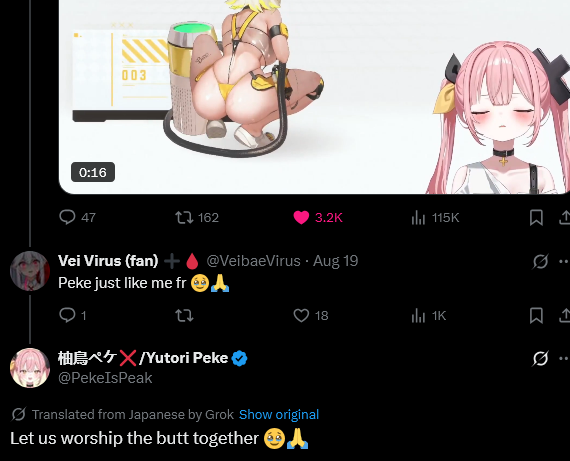
Task: Like Vei Virus's reply with 18 likes
Action: tap(310, 315)
